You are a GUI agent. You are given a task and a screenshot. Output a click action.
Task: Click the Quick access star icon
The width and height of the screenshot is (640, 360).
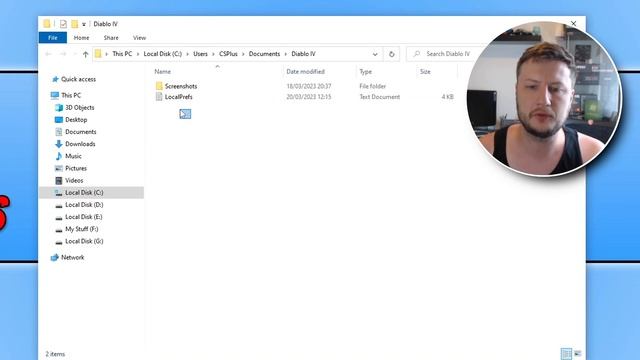click(55, 79)
